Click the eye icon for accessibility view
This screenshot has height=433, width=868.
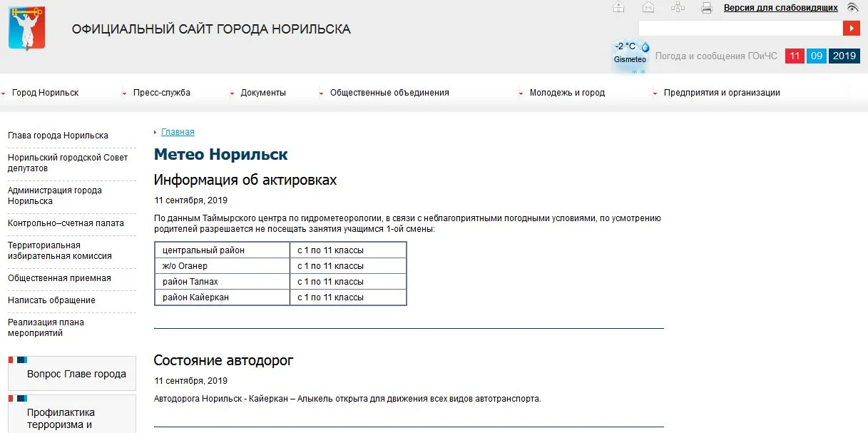pos(852,7)
